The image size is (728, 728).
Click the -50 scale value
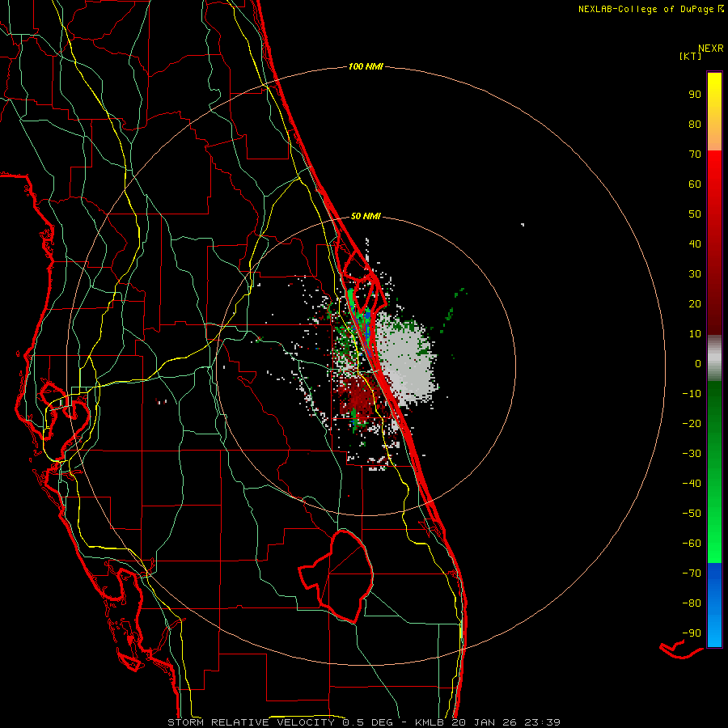[692, 514]
